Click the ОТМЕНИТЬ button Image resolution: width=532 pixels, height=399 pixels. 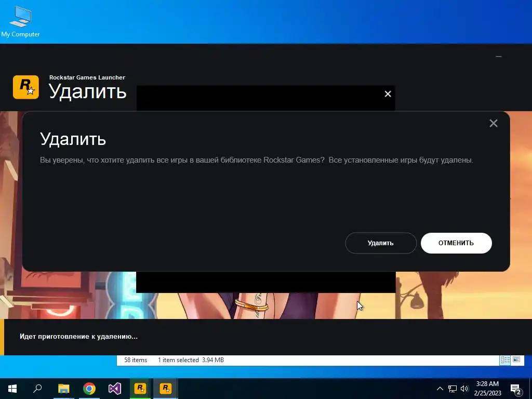click(x=456, y=243)
